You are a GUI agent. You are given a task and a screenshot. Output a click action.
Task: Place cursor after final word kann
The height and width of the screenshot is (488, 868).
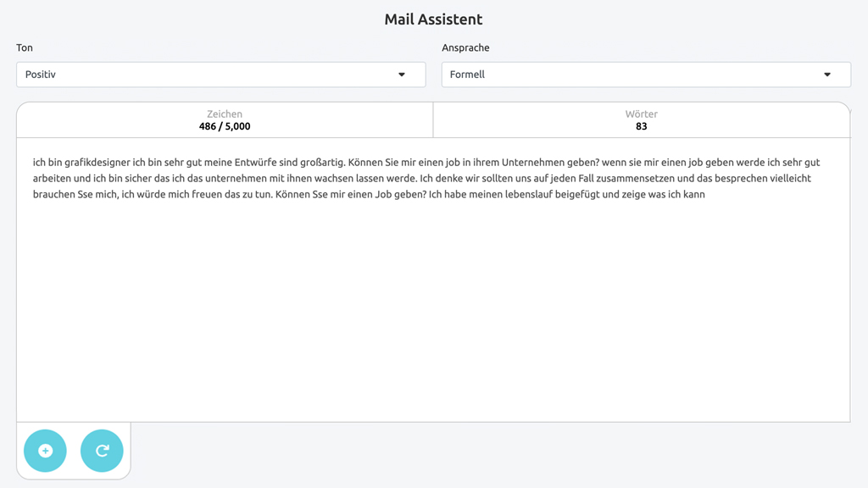coord(706,195)
